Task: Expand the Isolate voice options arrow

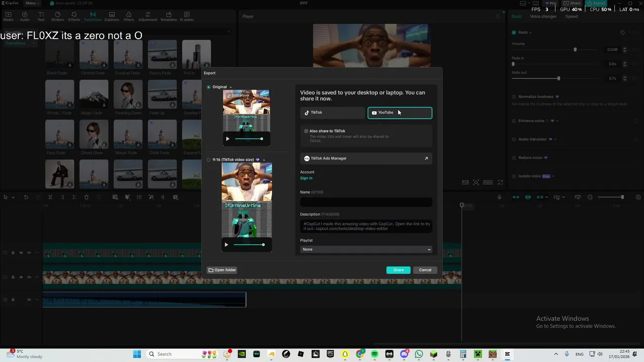Action: click(x=553, y=176)
